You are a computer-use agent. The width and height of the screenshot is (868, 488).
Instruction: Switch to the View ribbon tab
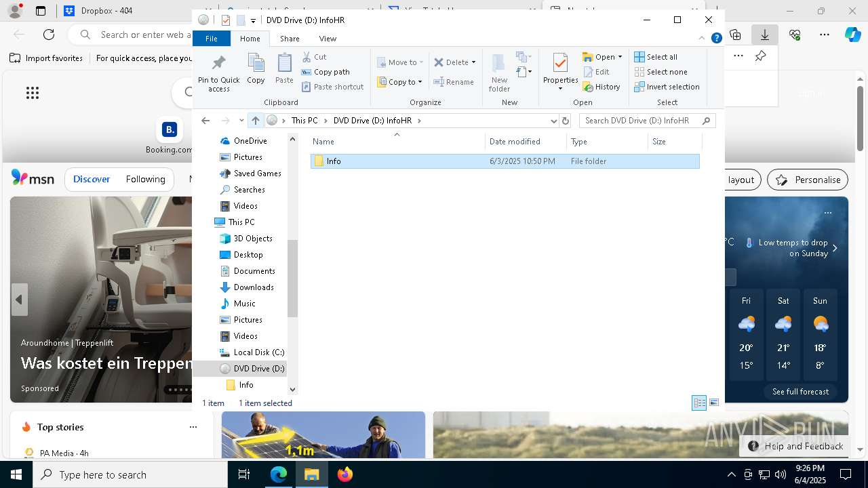tap(328, 39)
